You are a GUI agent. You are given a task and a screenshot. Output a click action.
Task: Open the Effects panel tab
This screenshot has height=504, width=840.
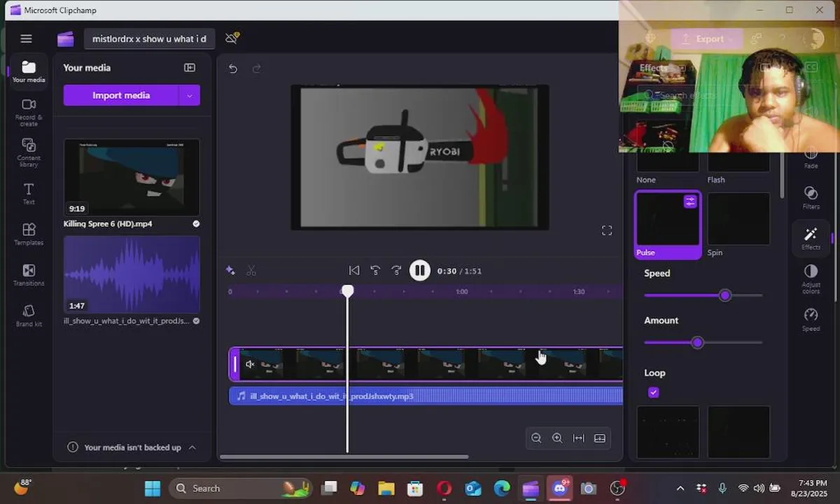click(x=811, y=238)
